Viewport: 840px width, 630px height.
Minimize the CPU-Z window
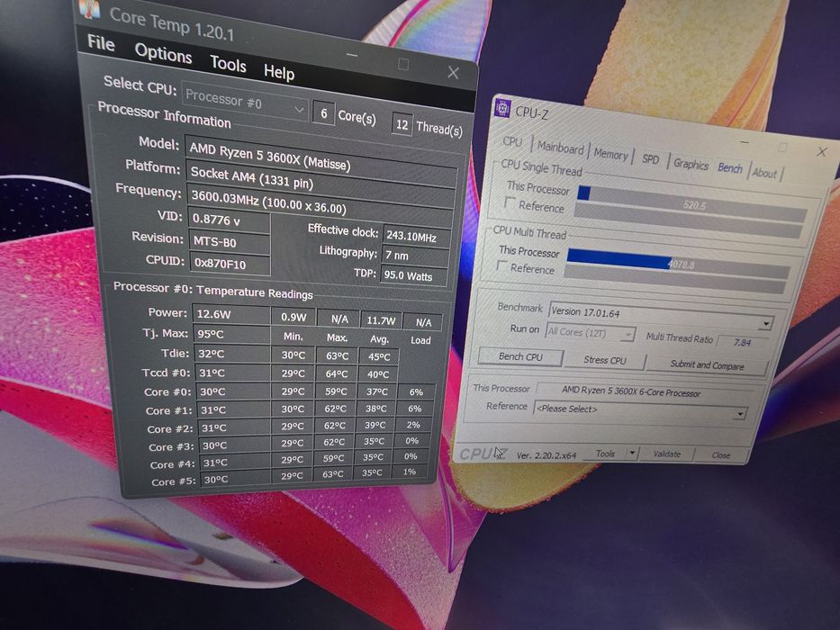tap(745, 142)
